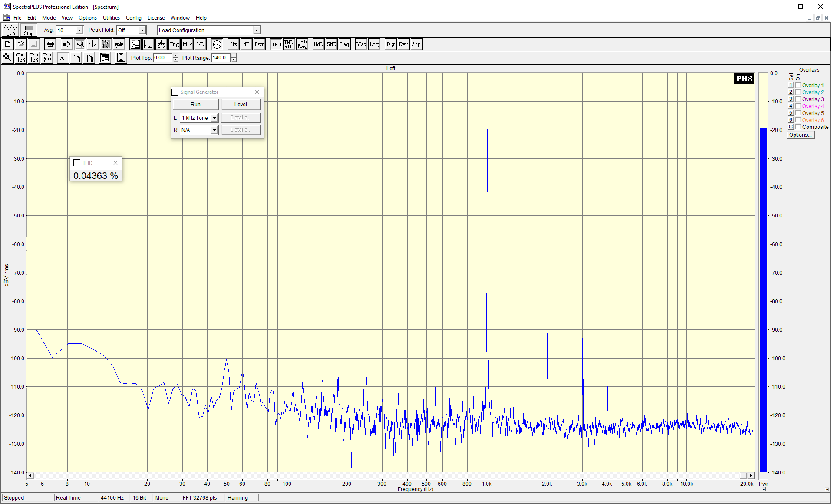Open the Config menu
The width and height of the screenshot is (831, 504).
[x=134, y=18]
